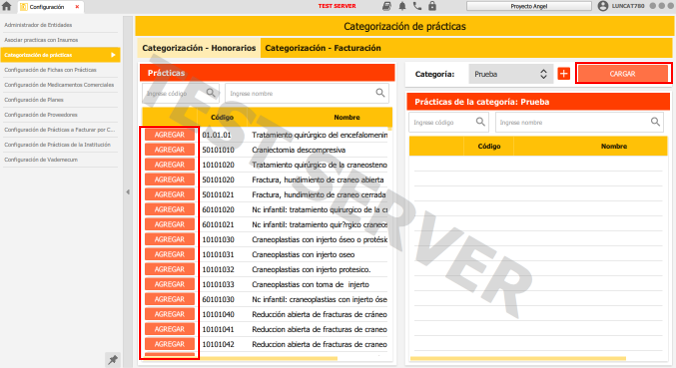
Task: Click AGREGAR for practice 10101020
Action: point(169,165)
